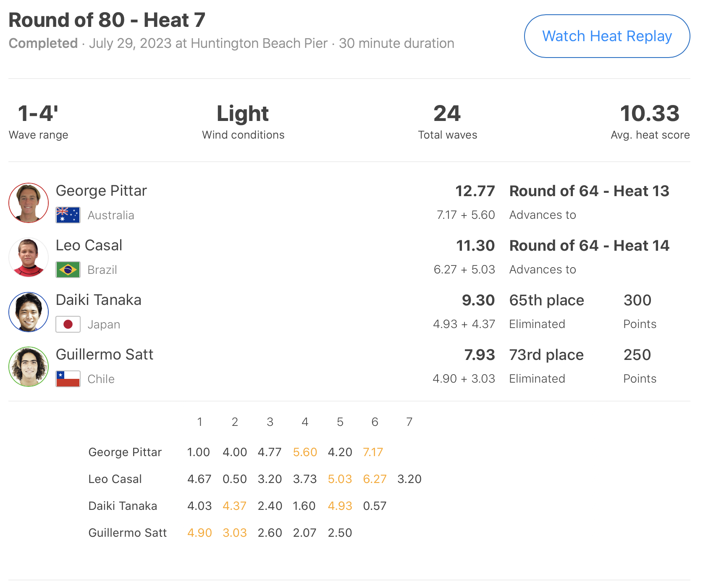Click the Chile flag icon
The height and width of the screenshot is (588, 703).
point(68,379)
